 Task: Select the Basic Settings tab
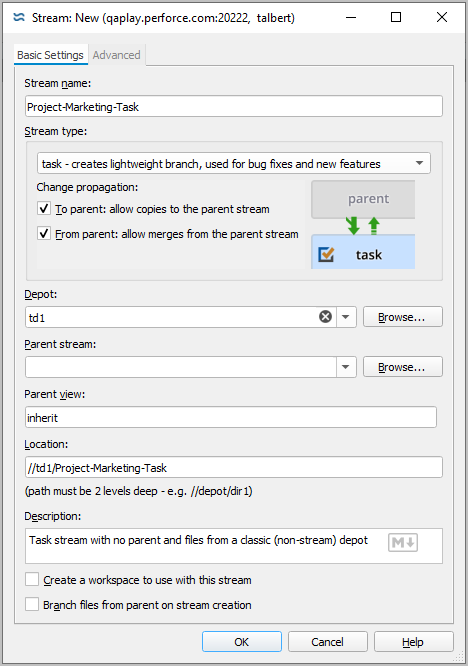[51, 55]
